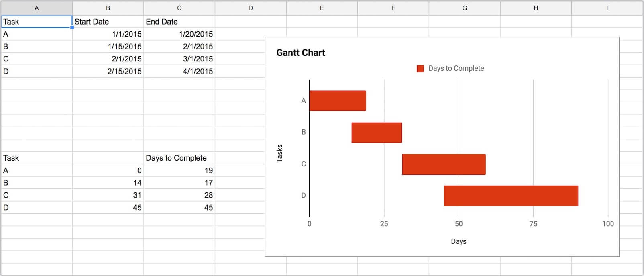Screen dimensions: 644x276
Task: Click the 'Gantt Chart' title
Action: tap(301, 53)
